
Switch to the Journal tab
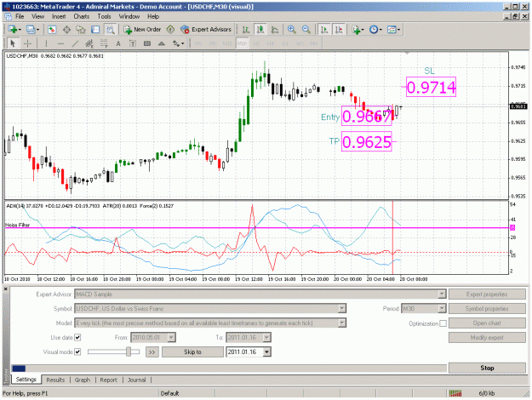pyautogui.click(x=137, y=380)
